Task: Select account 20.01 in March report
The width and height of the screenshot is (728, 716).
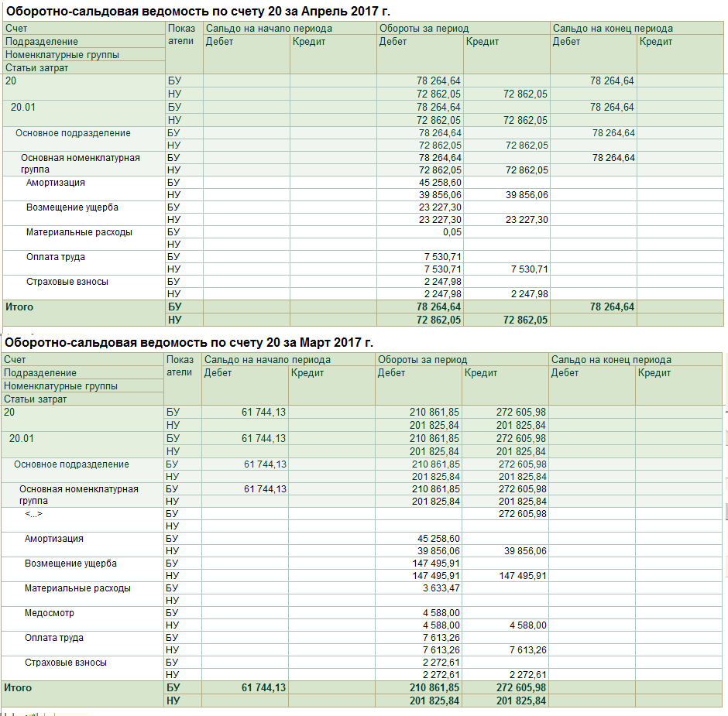Action: (22, 438)
